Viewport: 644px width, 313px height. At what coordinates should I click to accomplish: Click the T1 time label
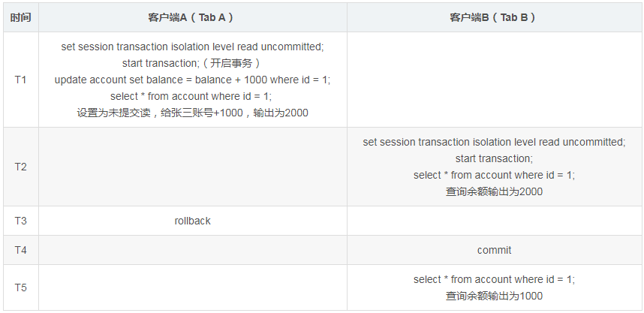point(21,80)
